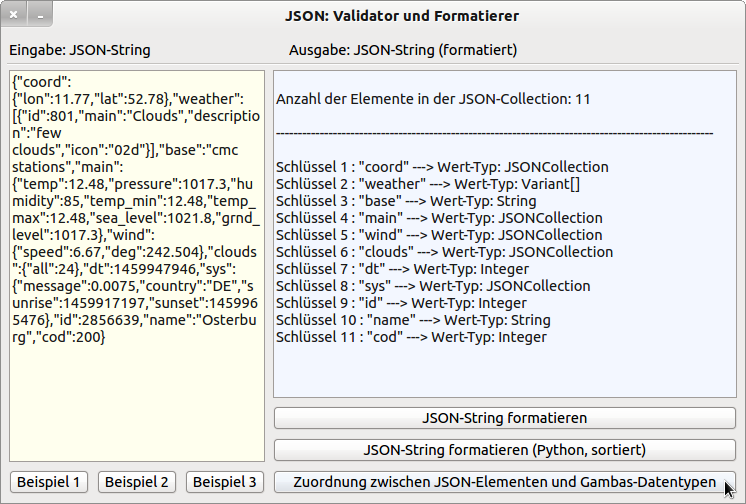Click the 'Ausgabe: JSON-String (formatiert)' label
This screenshot has width=746, height=504.
tap(403, 50)
